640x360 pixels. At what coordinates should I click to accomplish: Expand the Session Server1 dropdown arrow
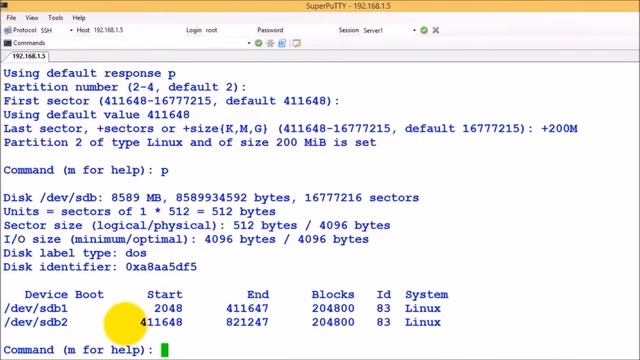tap(414, 30)
